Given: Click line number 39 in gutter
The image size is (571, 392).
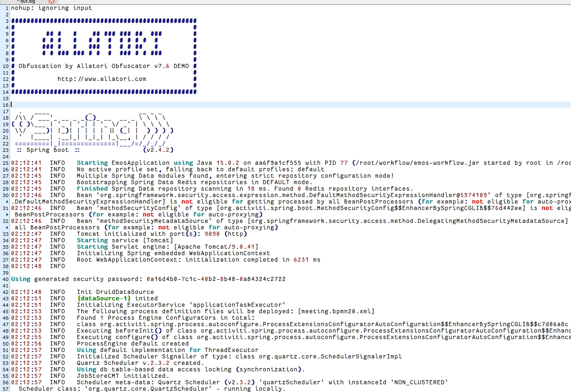Looking at the screenshot, I should point(6,272).
